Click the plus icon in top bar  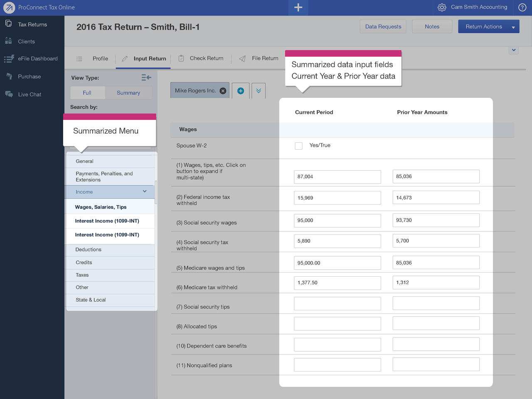point(298,7)
